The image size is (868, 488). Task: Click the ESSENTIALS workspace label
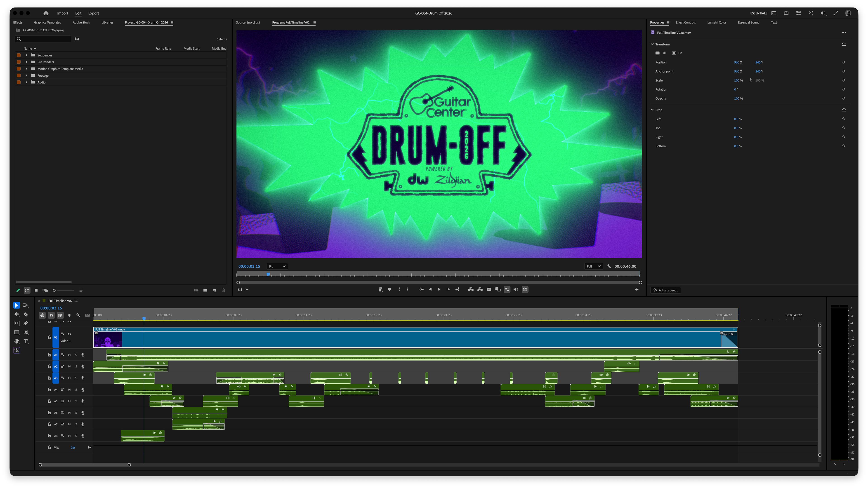[x=759, y=13]
